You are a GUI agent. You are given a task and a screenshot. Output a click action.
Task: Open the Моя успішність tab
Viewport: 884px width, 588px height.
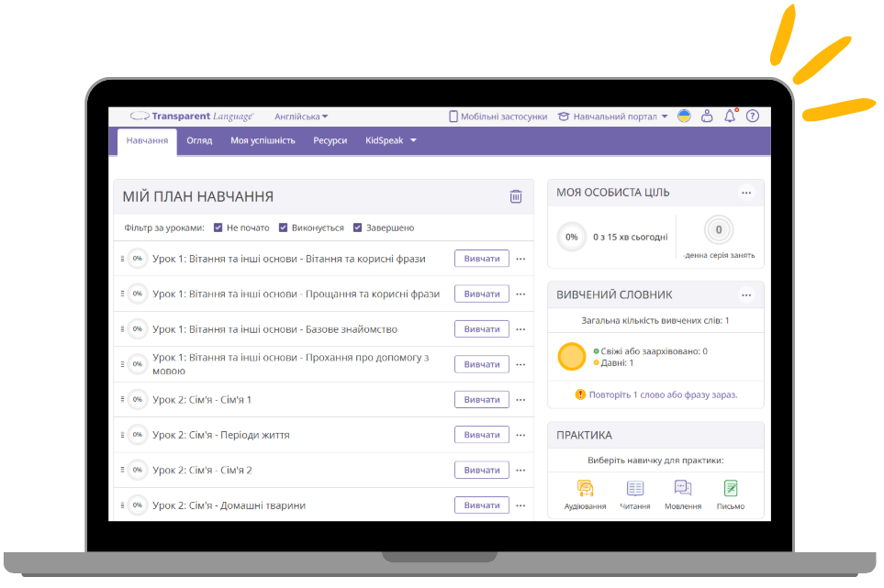tap(263, 140)
